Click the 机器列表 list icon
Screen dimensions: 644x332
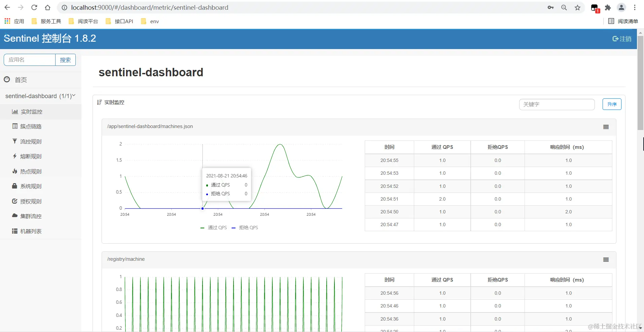click(14, 231)
